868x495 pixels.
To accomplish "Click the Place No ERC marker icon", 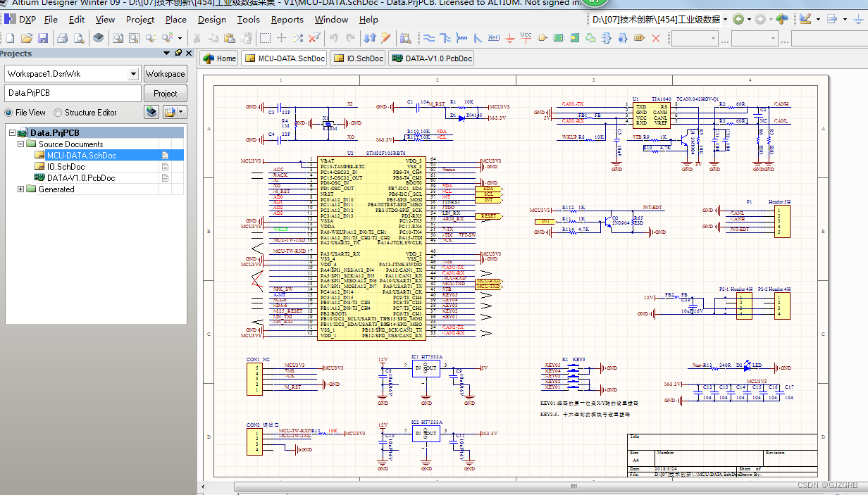I will coord(656,37).
